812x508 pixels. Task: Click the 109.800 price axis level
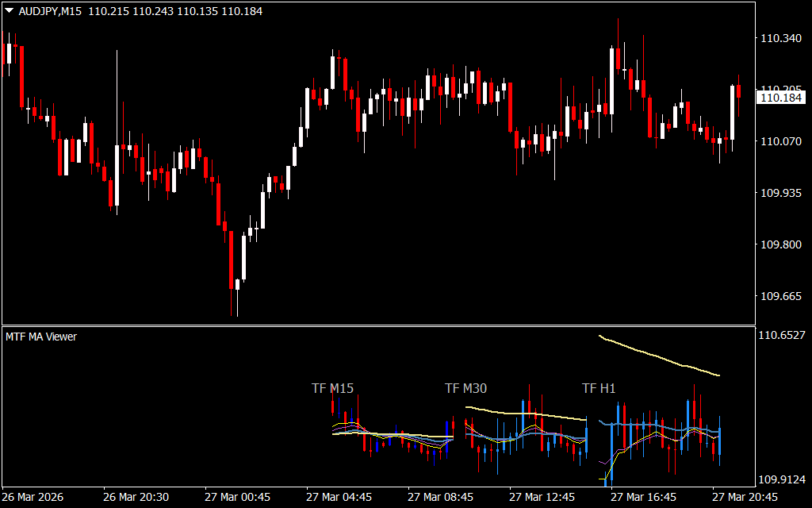(779, 244)
